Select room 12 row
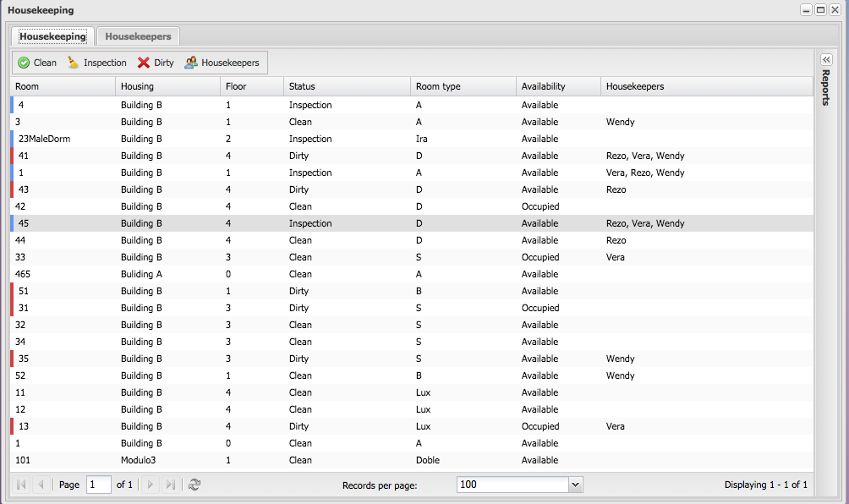This screenshot has height=504, width=849. (x=412, y=409)
